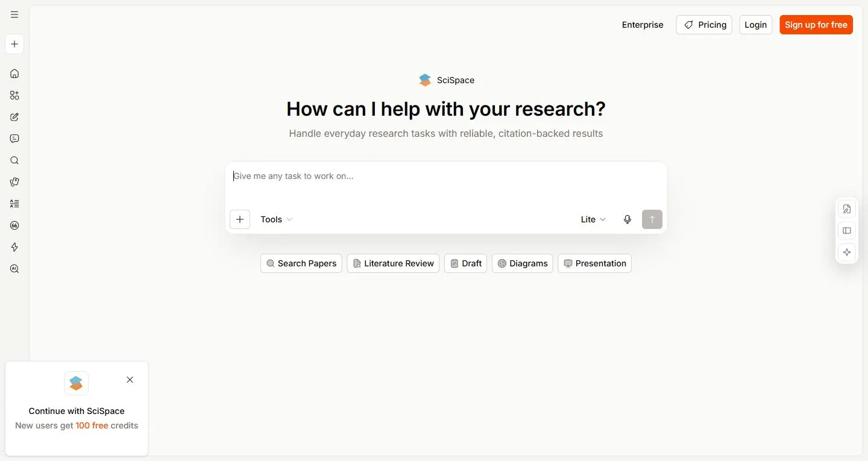Select the Presentation chip

point(595,263)
